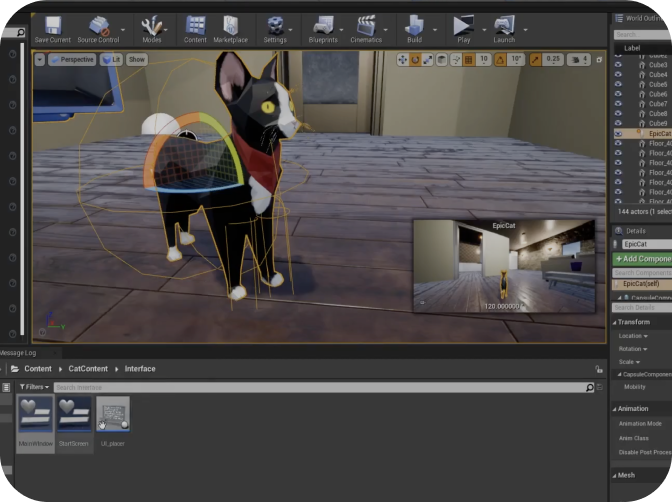The image size is (672, 502).
Task: Toggle world/local coordinate space cube icon
Action: (x=441, y=60)
